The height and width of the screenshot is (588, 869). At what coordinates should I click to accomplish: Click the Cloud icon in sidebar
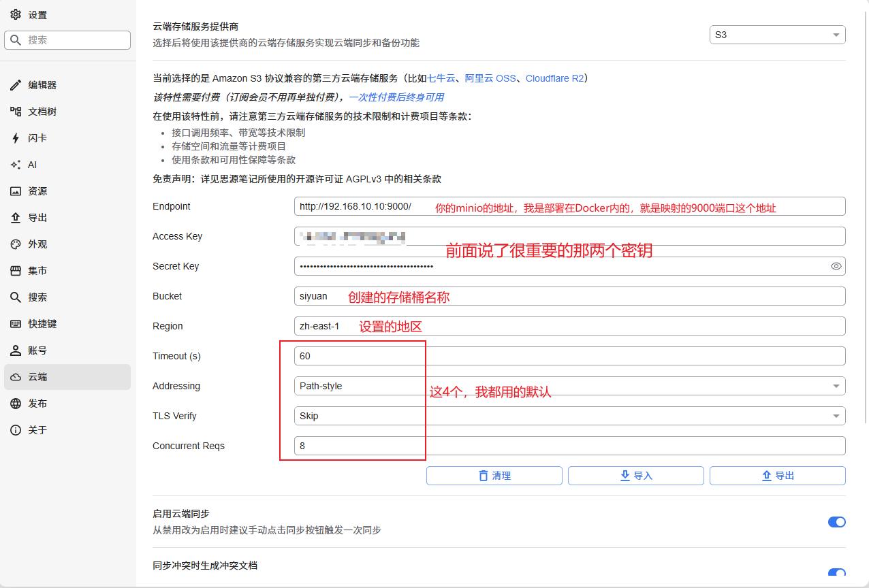pyautogui.click(x=16, y=377)
